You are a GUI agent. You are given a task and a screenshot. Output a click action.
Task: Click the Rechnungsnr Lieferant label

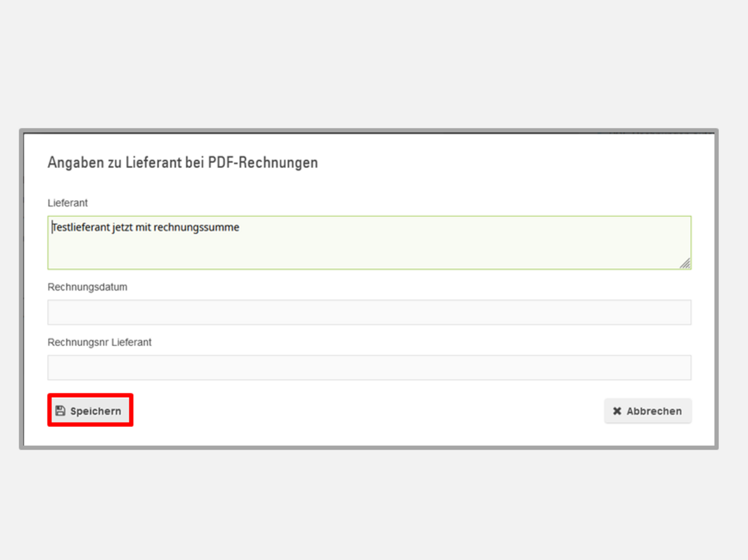pos(100,342)
